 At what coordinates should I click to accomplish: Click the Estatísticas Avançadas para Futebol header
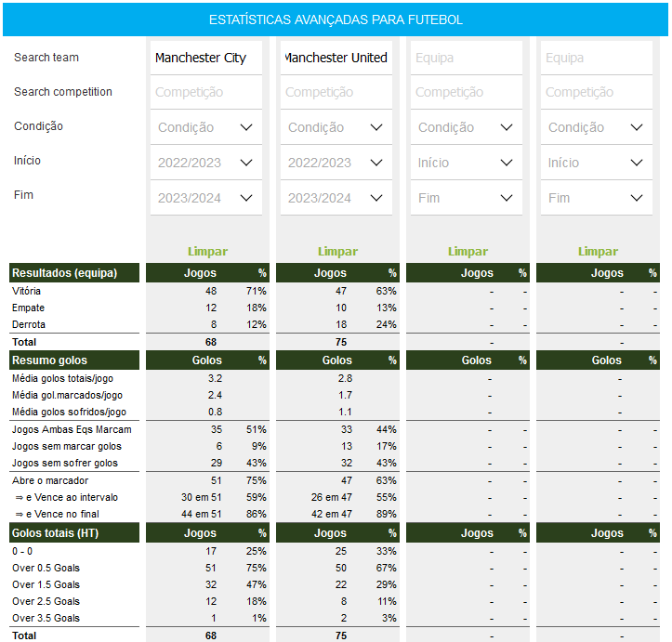click(x=336, y=20)
